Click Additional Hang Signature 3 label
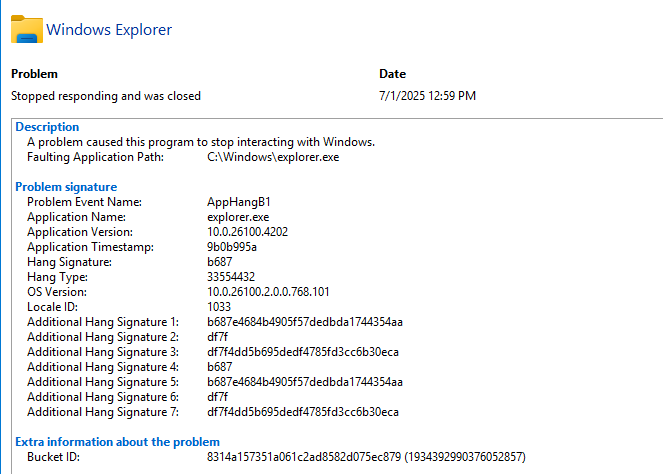The width and height of the screenshot is (663, 474). (x=103, y=352)
